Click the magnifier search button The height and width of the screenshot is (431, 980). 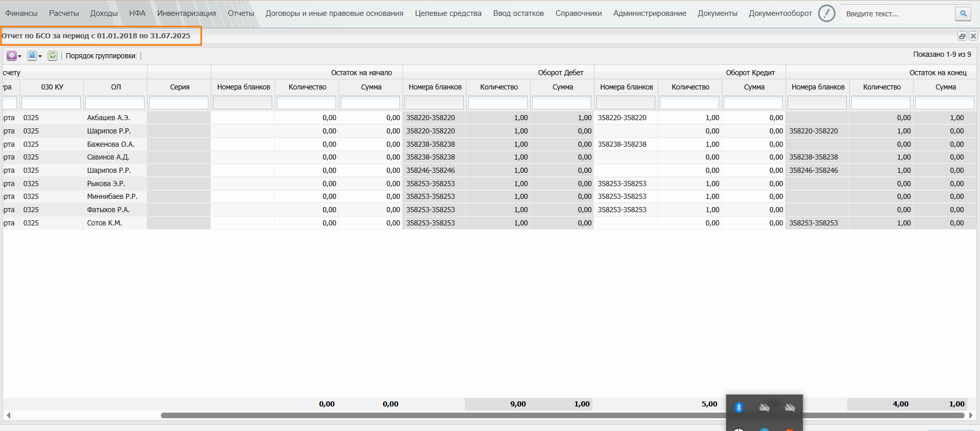(963, 14)
